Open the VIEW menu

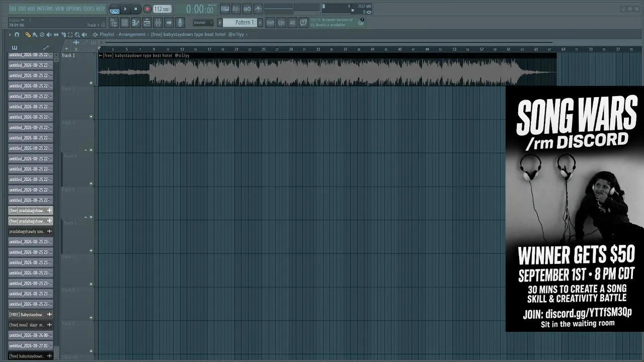[x=60, y=9]
